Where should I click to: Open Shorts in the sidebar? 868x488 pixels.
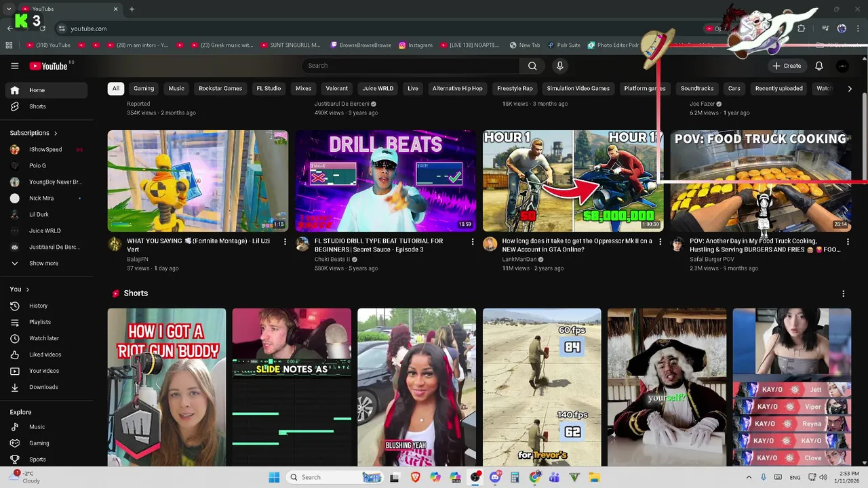[45, 106]
